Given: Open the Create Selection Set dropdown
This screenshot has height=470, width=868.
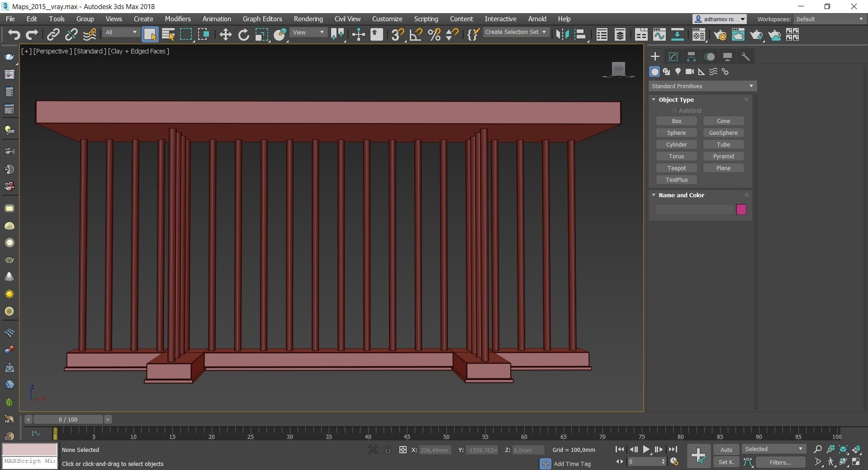Looking at the screenshot, I should pos(515,32).
